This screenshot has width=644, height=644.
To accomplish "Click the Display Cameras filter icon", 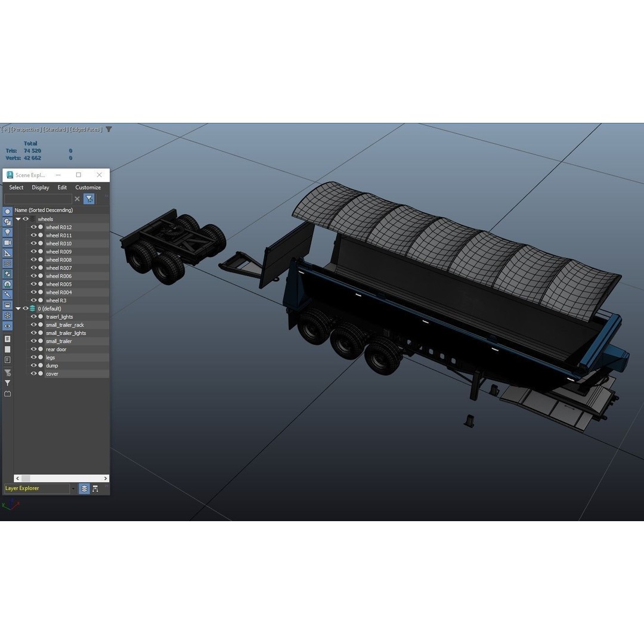I will 7,243.
